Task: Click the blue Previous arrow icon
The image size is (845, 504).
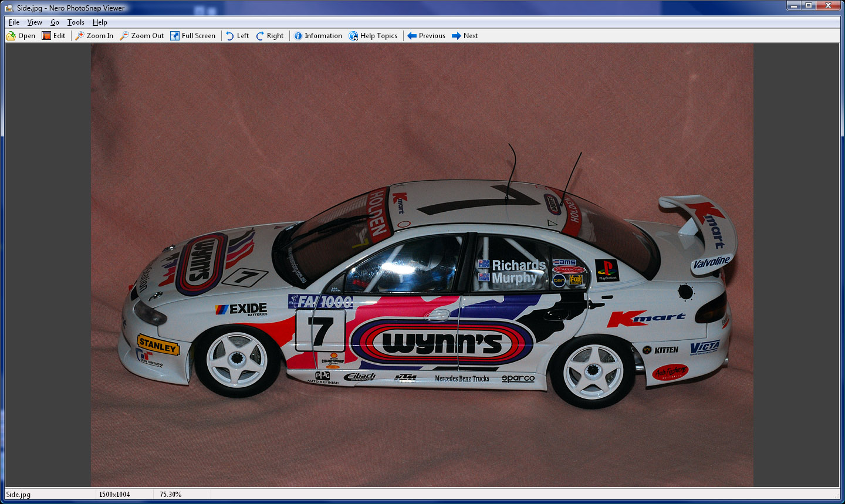Action: 412,36
